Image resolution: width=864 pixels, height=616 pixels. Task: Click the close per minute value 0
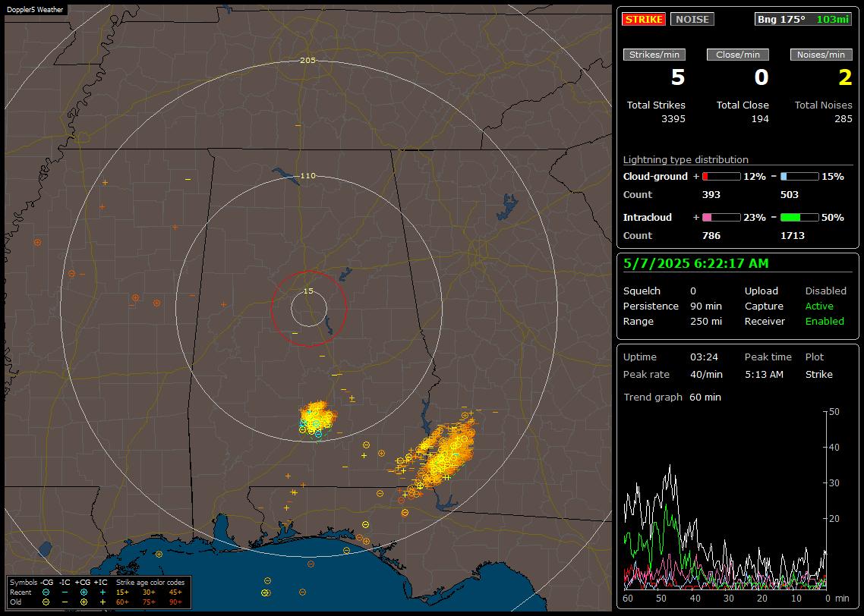tap(762, 77)
